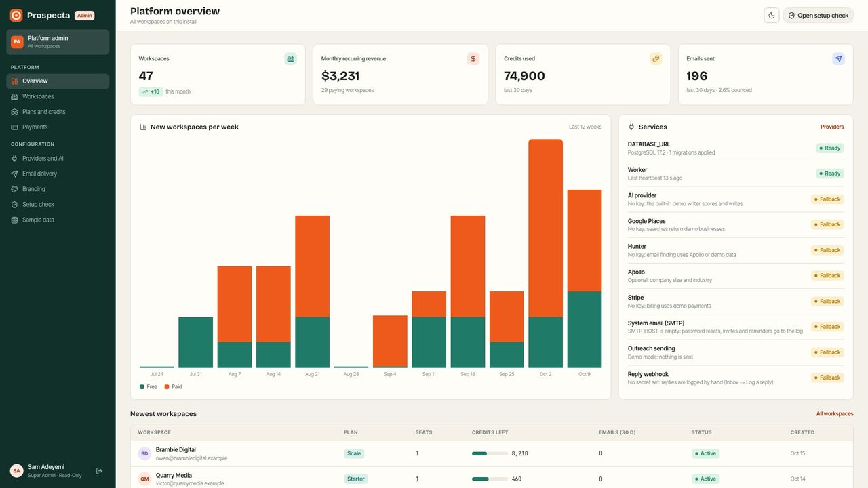Image resolution: width=868 pixels, height=488 pixels.
Task: Open Plans and credits page
Action: (x=58, y=112)
